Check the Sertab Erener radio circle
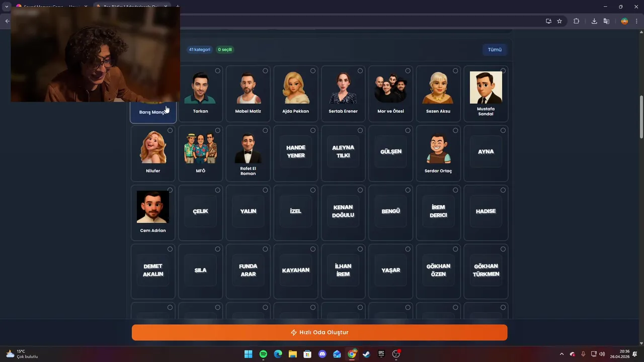644x362 pixels. coord(360,71)
